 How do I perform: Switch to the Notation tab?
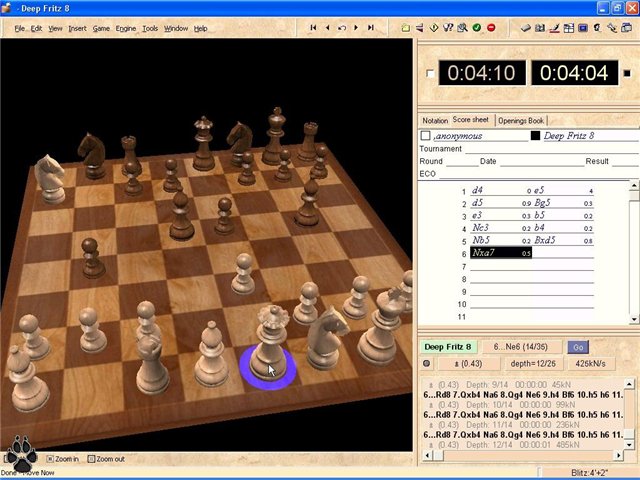pos(435,120)
